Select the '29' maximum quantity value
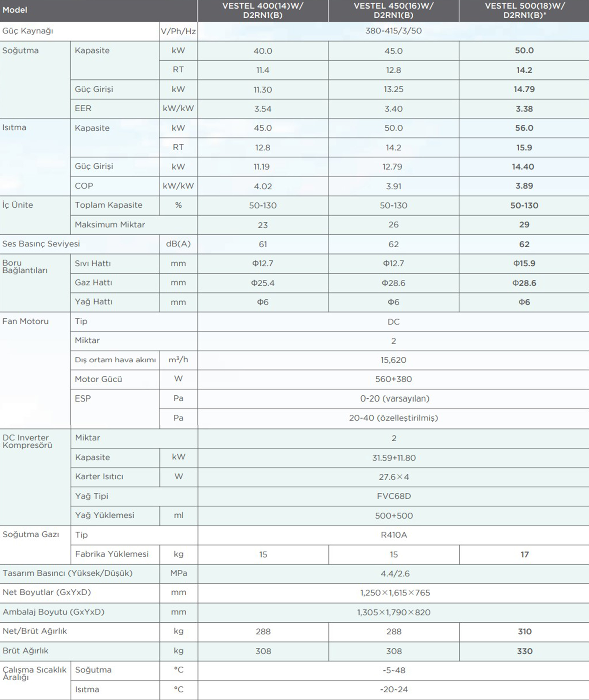 point(524,225)
